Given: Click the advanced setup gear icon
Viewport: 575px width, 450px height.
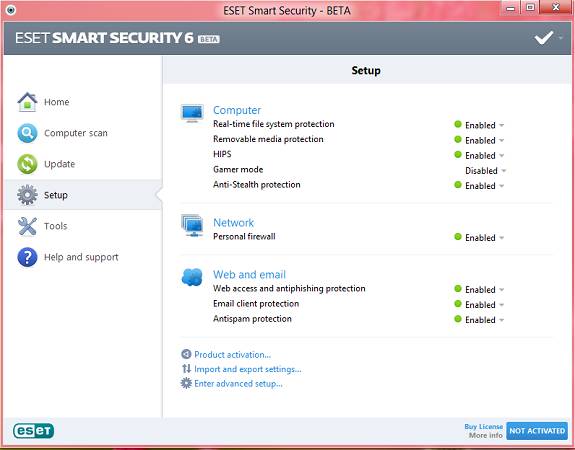Looking at the screenshot, I should click(x=186, y=383).
